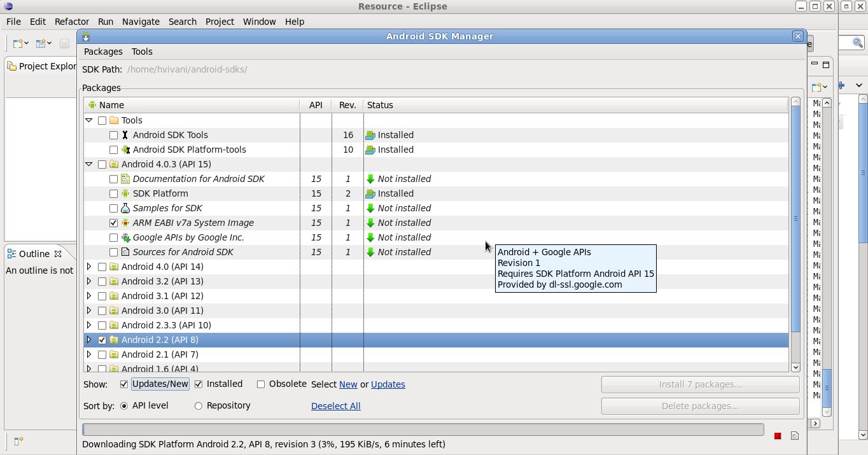
Task: Check the Google APIs by Google Inc. box
Action: (113, 238)
